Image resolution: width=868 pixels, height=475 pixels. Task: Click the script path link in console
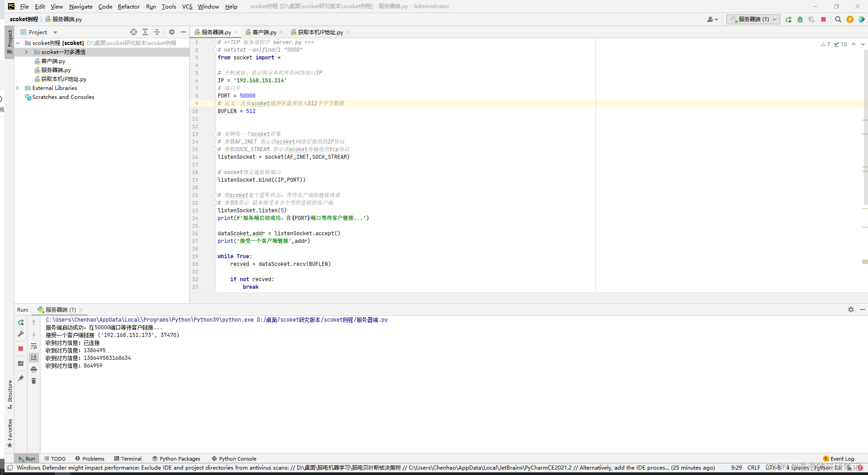(322, 320)
